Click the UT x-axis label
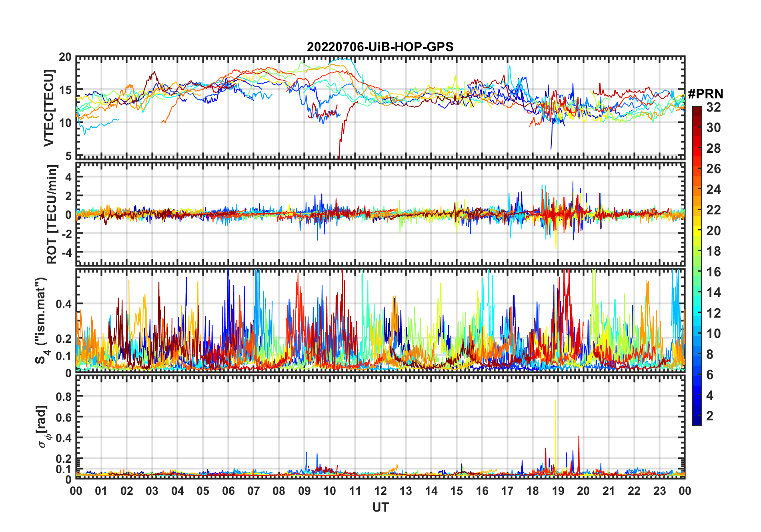The width and height of the screenshot is (761, 532). (x=380, y=507)
